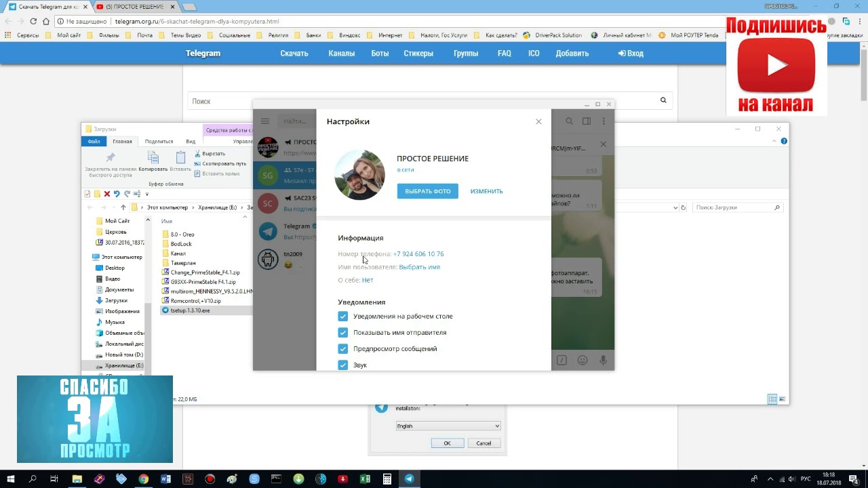Image resolution: width=868 pixels, height=488 pixels.
Task: Click the Telegram icon on the taskbar
Action: (x=409, y=479)
